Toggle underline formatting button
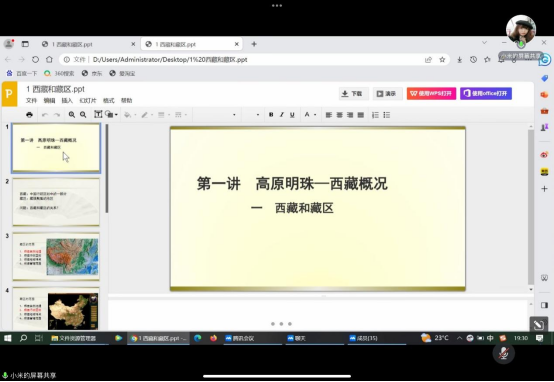 click(292, 114)
